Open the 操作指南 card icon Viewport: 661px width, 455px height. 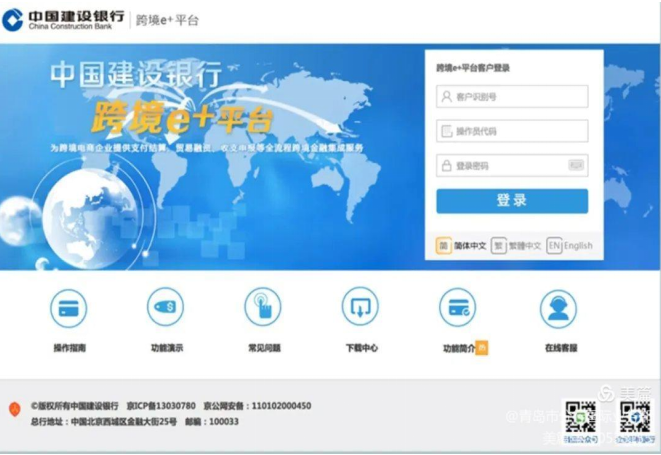click(68, 308)
